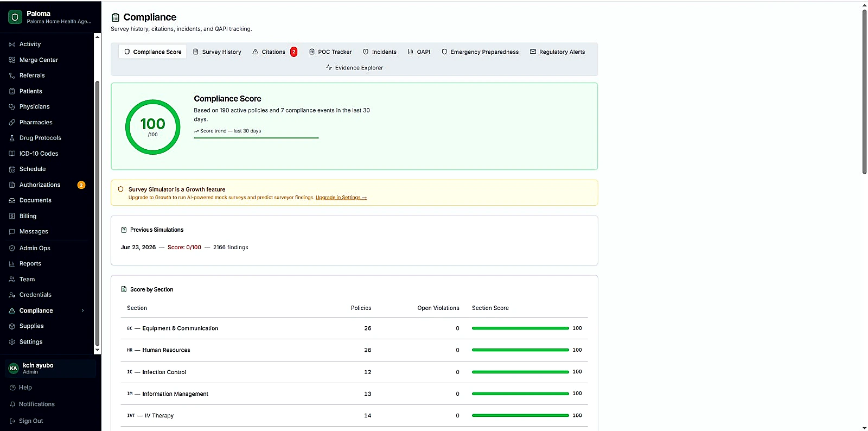Click the 100/100 score ring
The image size is (868, 431).
click(x=153, y=127)
